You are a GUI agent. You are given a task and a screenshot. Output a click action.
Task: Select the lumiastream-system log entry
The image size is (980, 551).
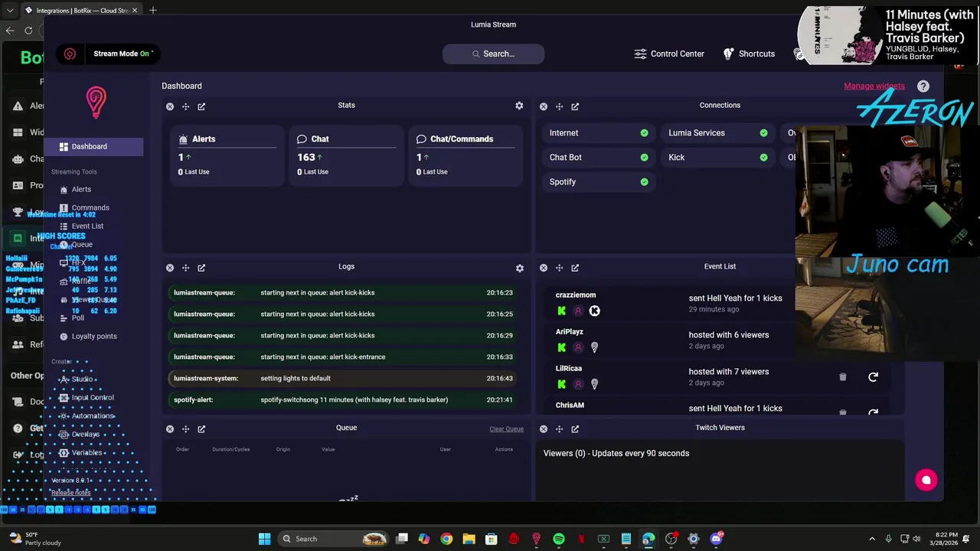(x=343, y=378)
